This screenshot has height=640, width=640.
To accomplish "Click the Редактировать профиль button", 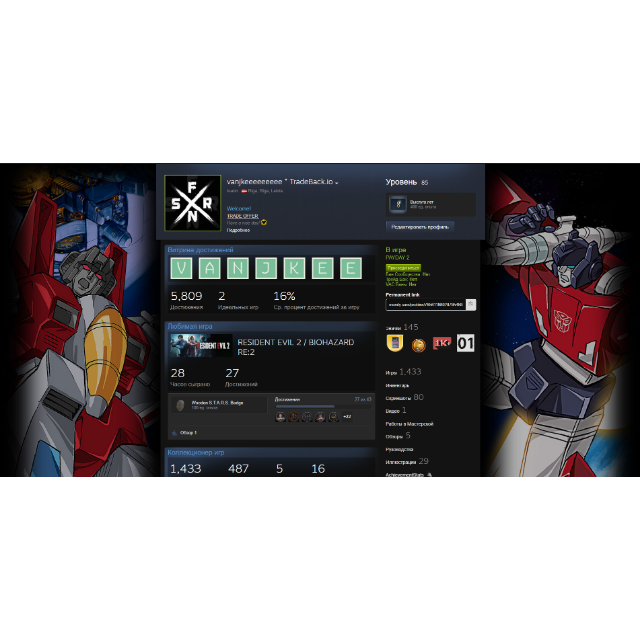I will coord(420,227).
